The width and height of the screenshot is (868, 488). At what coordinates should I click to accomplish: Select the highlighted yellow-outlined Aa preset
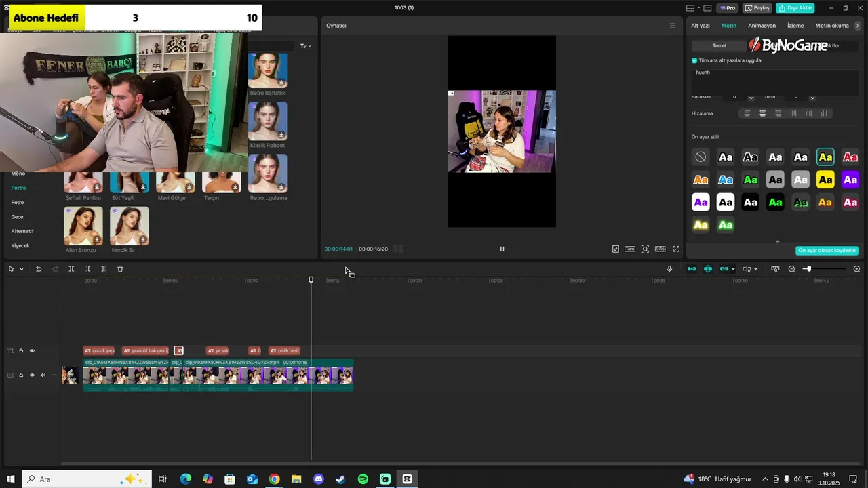825,157
